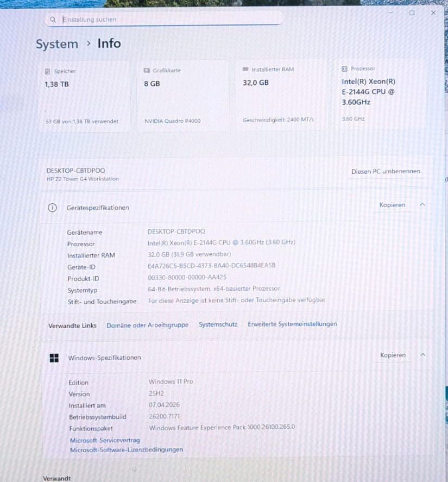Click 'Windows 11 Pro' edition value
The width and height of the screenshot is (448, 482).
tap(171, 381)
